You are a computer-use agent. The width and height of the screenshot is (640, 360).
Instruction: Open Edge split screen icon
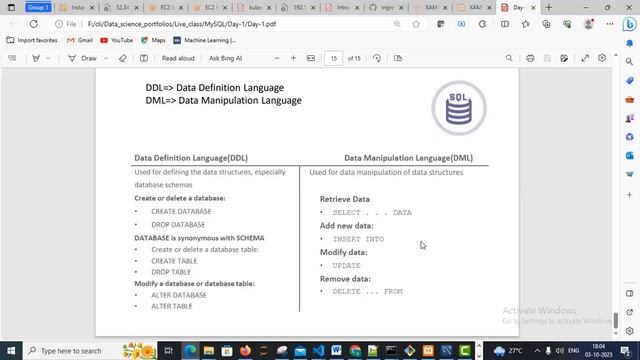click(x=505, y=24)
